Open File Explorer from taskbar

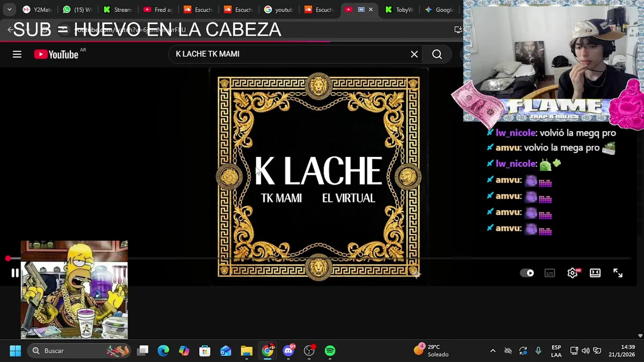click(247, 350)
